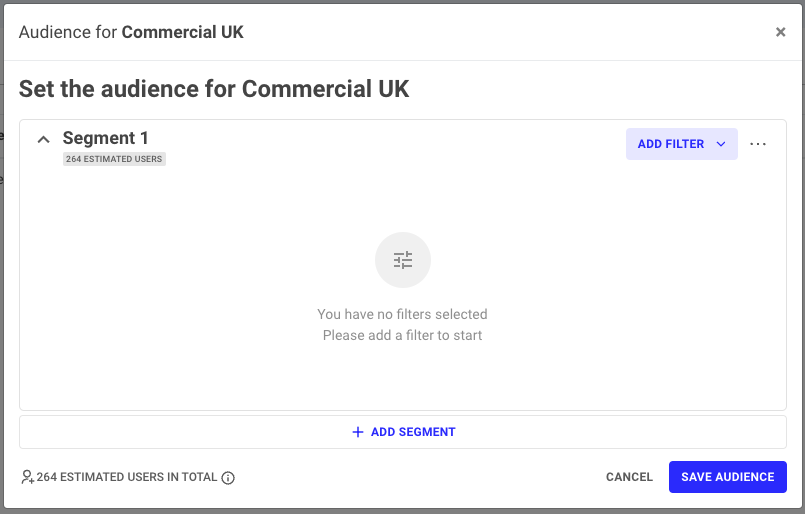Click the "You have no filters selected" message
Screen dimensions: 805x514
tap(402, 314)
